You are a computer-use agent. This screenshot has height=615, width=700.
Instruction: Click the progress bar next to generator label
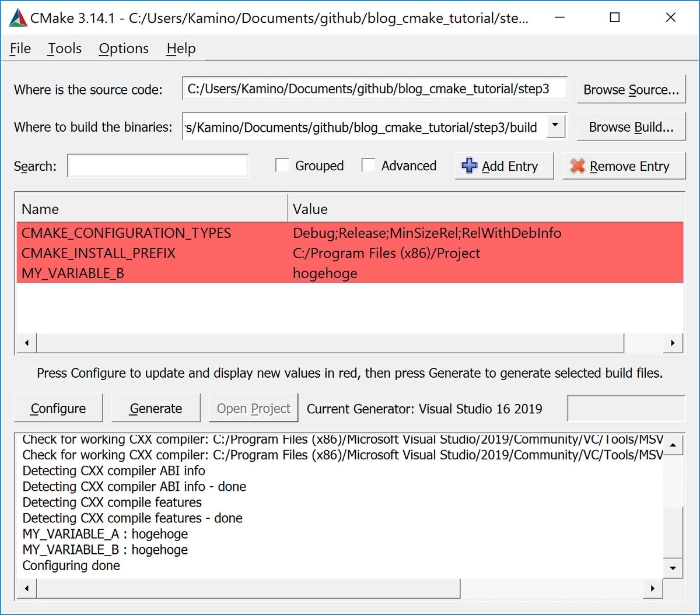coord(626,408)
